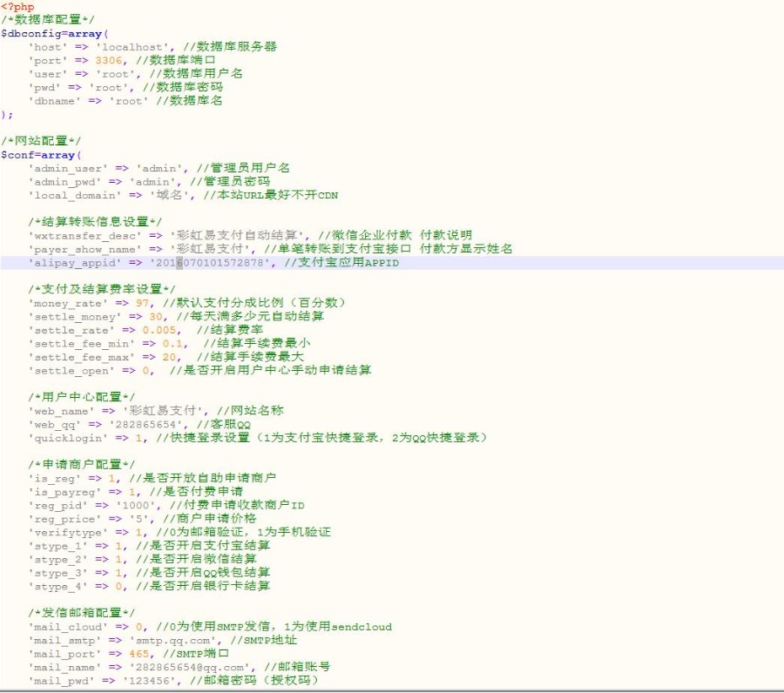Place cursor on 'localhost' host value
Screen dimensions: 784x693
132,48
